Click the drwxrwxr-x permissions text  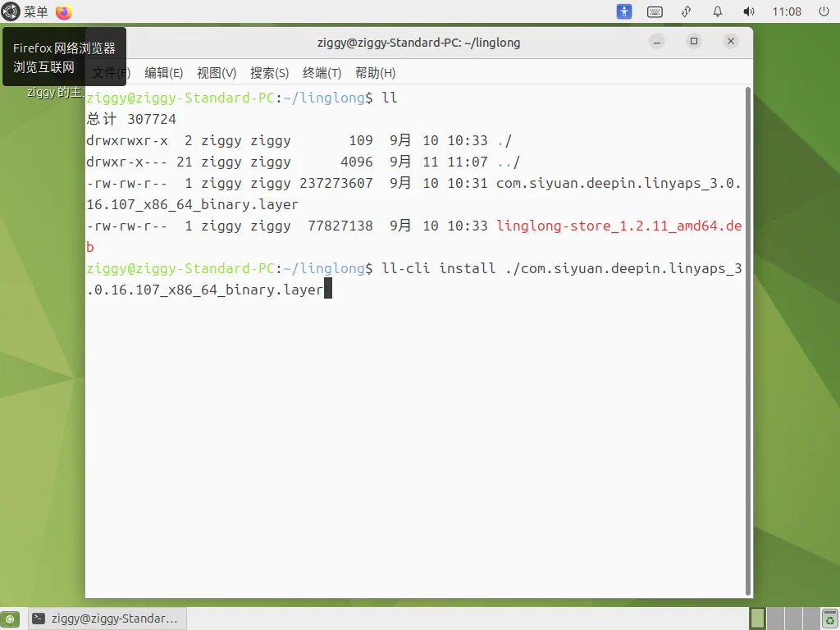pyautogui.click(x=127, y=141)
